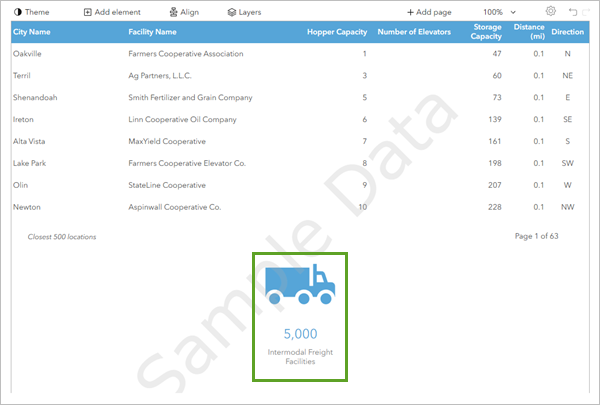Click Smith Fertilizer and Grain Company
The width and height of the screenshot is (600, 405).
(x=190, y=97)
